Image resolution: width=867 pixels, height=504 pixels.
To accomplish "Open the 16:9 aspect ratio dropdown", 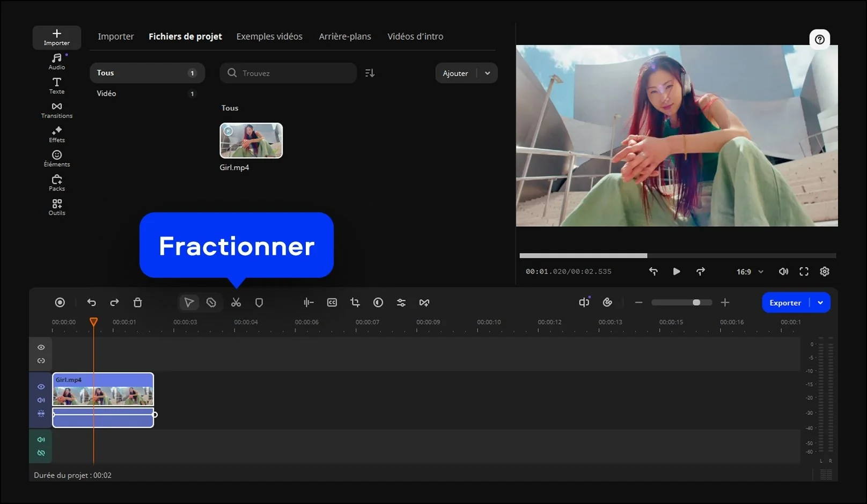I will tap(750, 272).
